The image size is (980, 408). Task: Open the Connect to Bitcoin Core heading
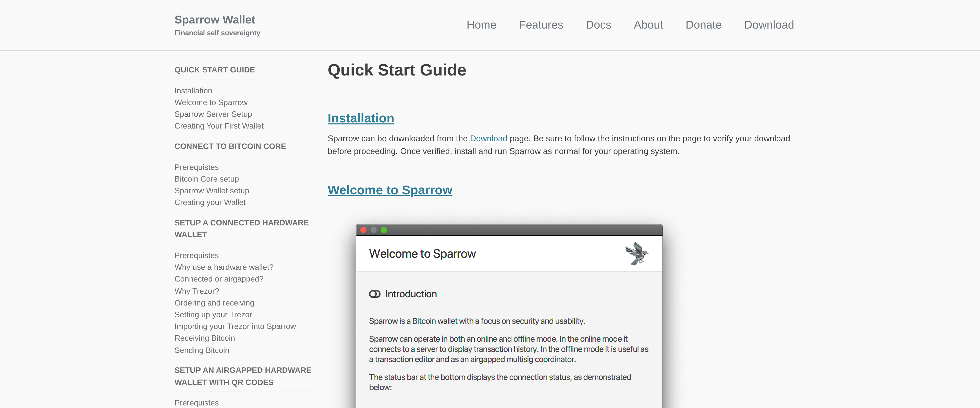click(x=230, y=146)
